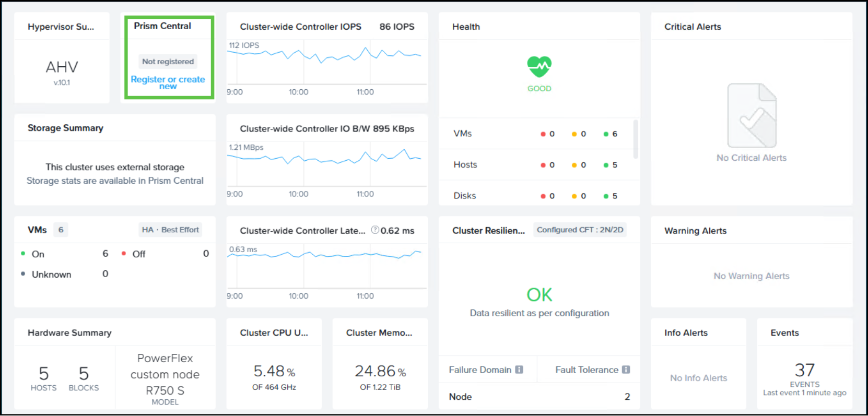The image size is (868, 416).
Task: Click the 0.62 ms latency value
Action: tap(397, 231)
